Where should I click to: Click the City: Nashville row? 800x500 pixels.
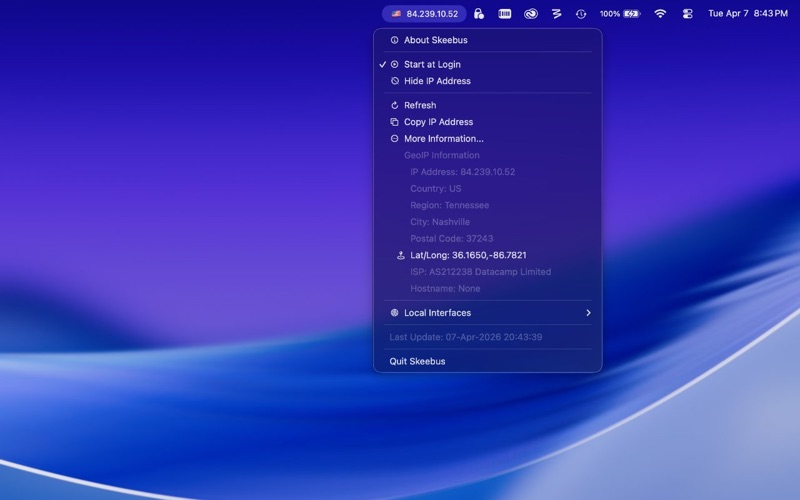tap(488, 222)
